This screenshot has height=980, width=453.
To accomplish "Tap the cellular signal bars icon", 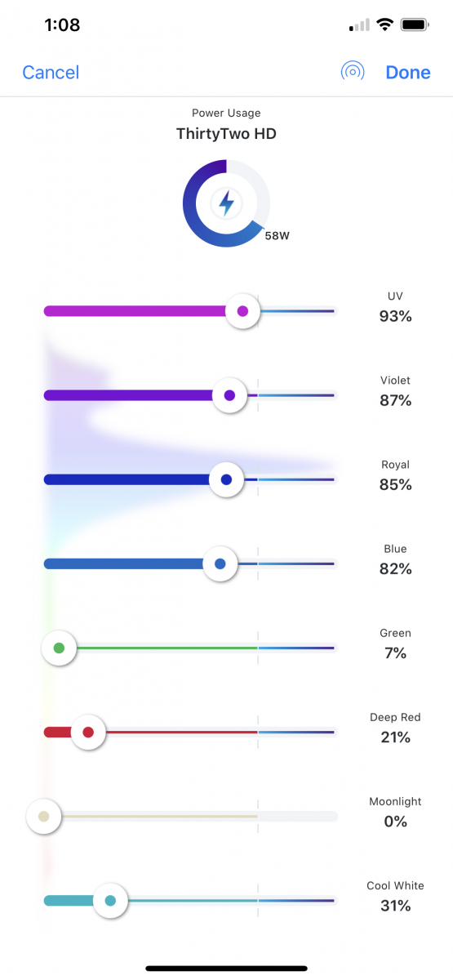I will click(359, 25).
